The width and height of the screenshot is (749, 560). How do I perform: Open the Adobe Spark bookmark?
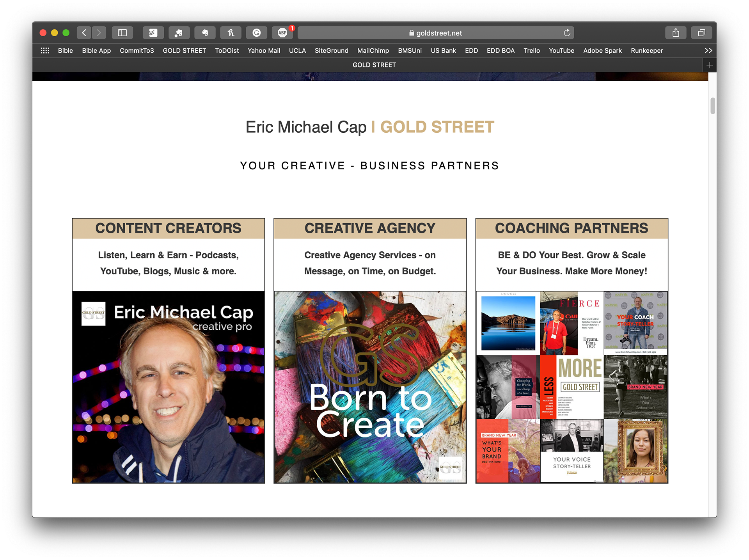(603, 50)
